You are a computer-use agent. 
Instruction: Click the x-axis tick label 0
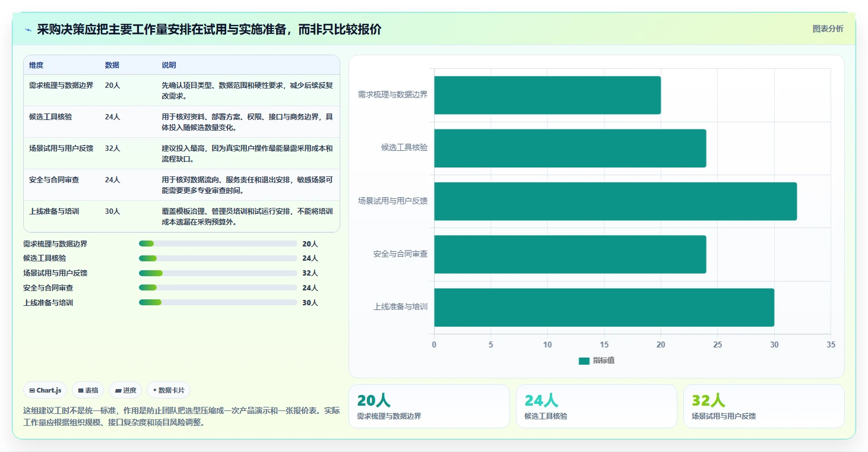coord(434,344)
